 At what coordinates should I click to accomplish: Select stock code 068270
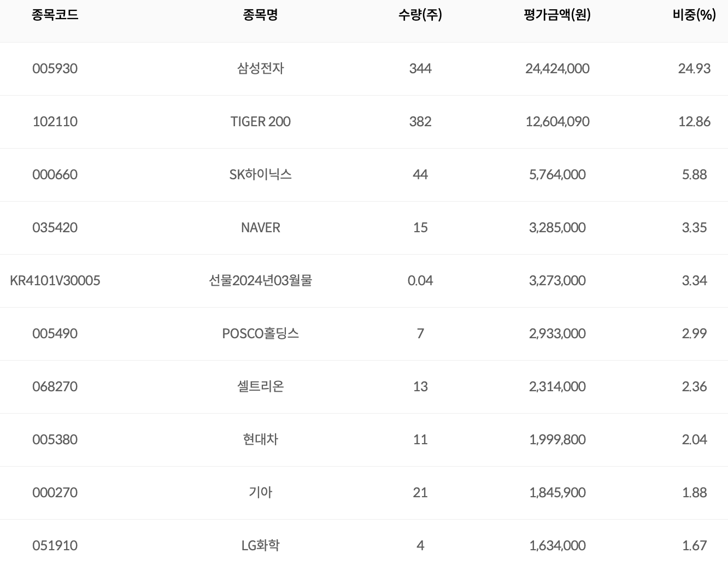(x=55, y=386)
